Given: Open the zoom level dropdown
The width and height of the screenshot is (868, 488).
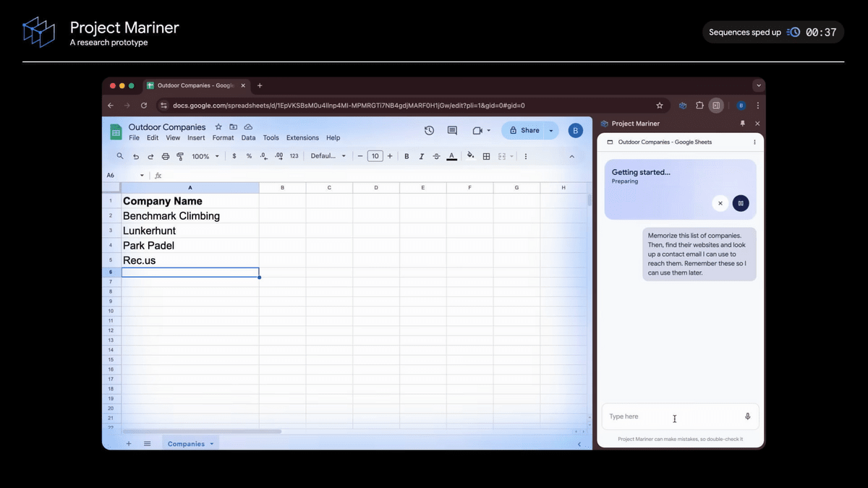Looking at the screenshot, I should [205, 155].
